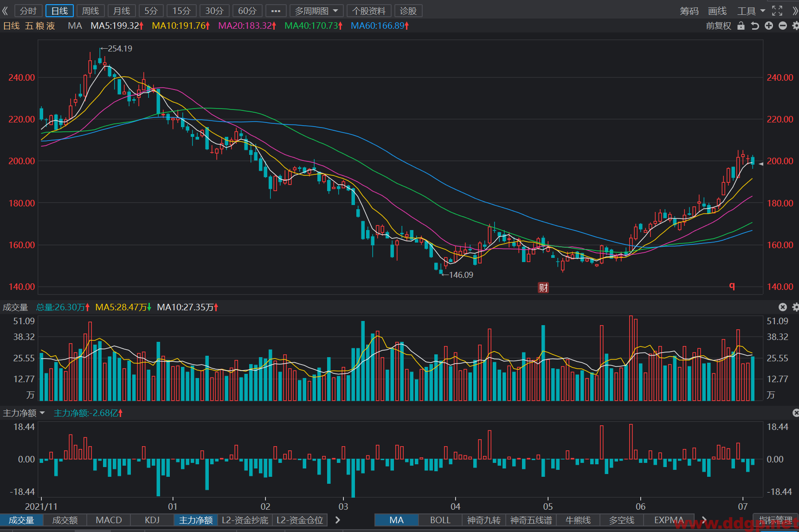This screenshot has height=532, width=799.
Task: Open the 财 financial marker on the chart
Action: tap(543, 288)
